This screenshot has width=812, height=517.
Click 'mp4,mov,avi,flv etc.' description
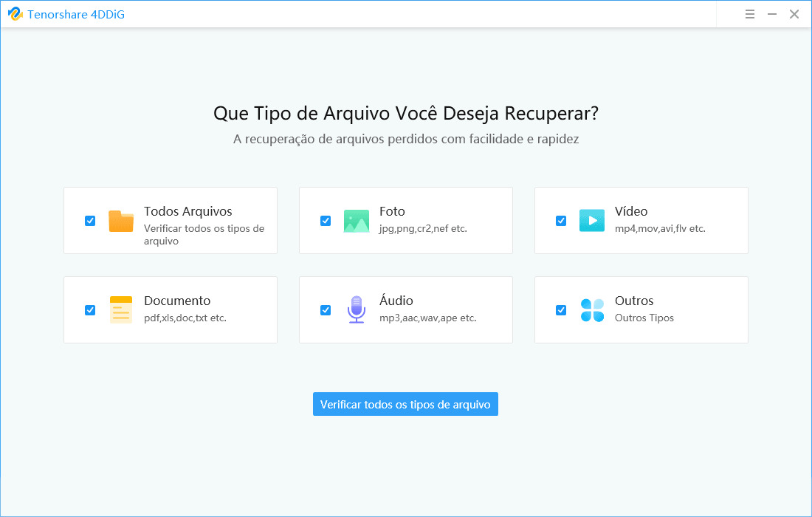click(660, 228)
